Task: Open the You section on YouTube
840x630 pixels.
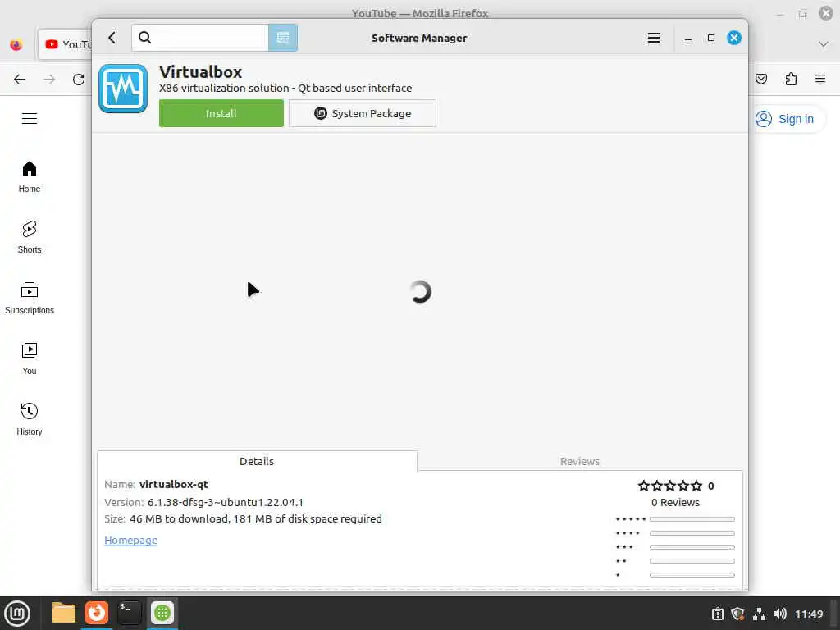Action: tap(30, 359)
